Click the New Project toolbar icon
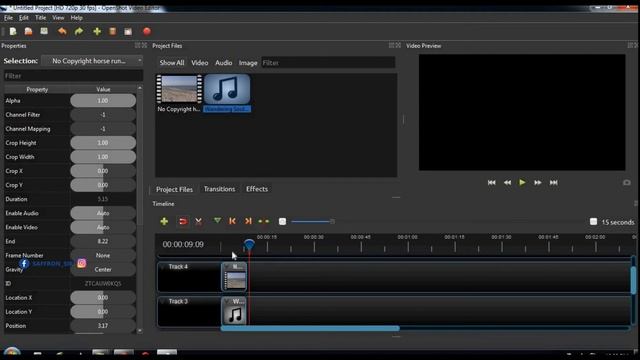This screenshot has height=360, width=640. click(13, 31)
